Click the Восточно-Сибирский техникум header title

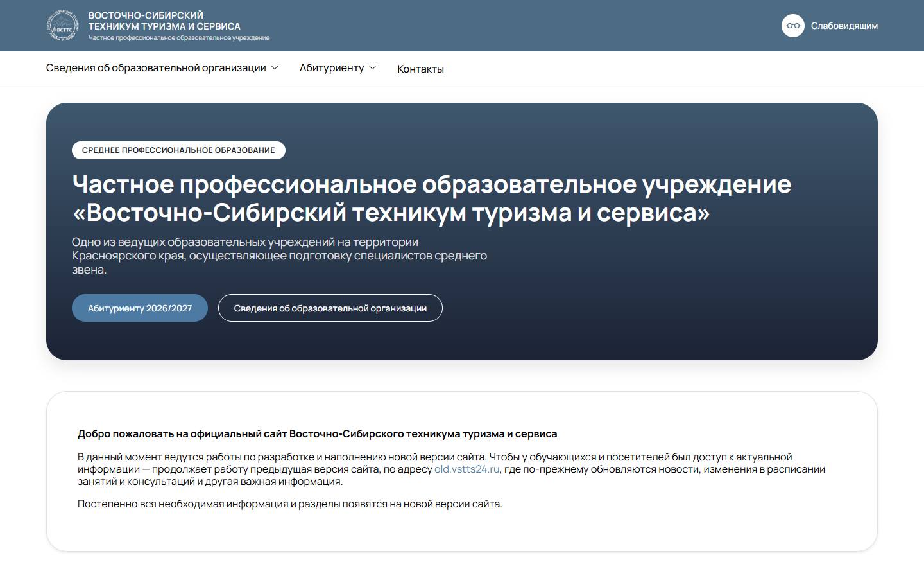tap(164, 21)
